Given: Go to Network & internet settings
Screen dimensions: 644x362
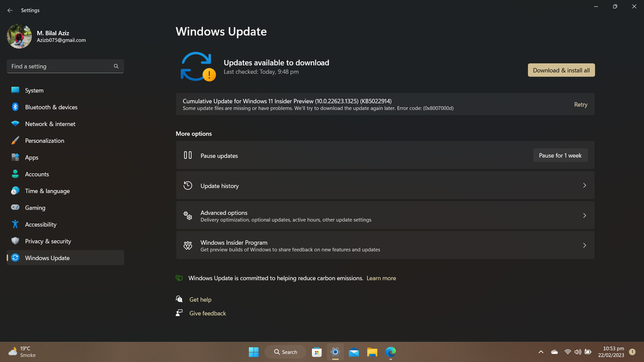Looking at the screenshot, I should click(65, 124).
